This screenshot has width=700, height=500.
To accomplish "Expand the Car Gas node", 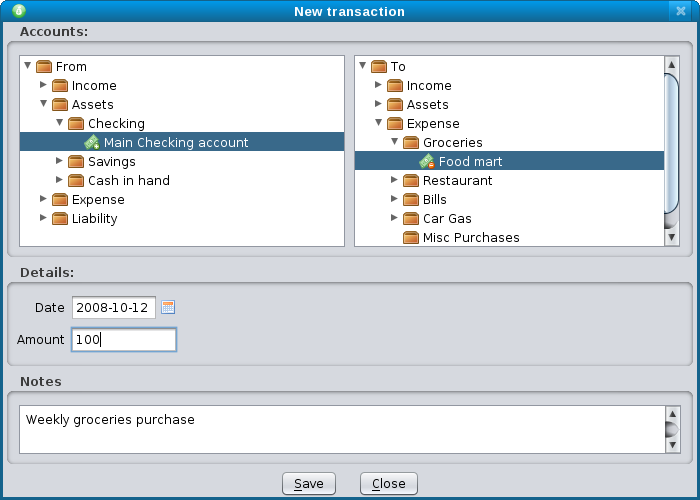I will pyautogui.click(x=394, y=217).
